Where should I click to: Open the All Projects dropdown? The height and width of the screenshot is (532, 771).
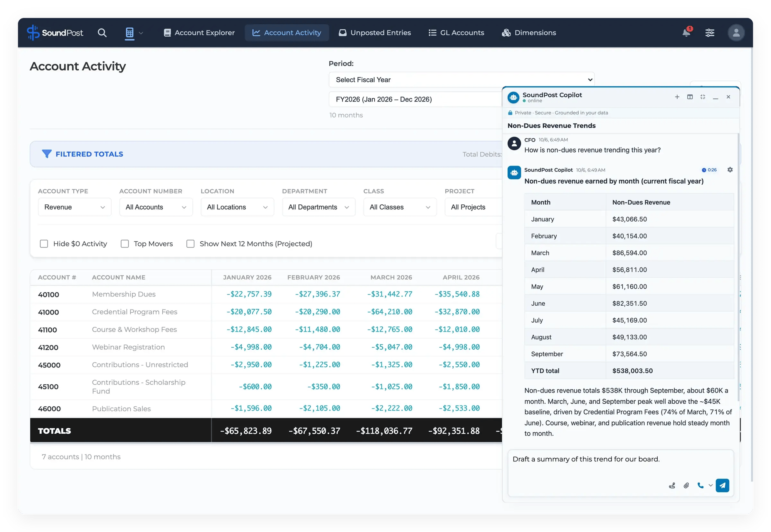coord(473,207)
